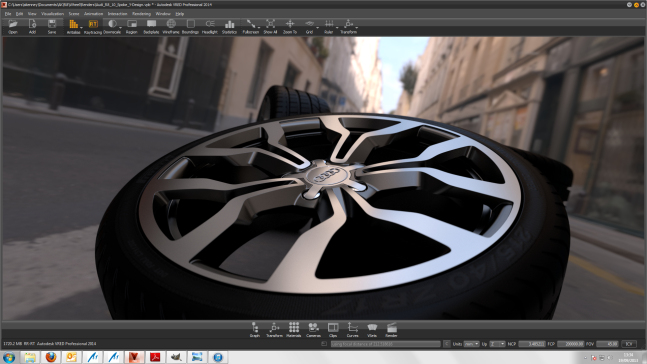Open the Fullscreen dropdown arrow
This screenshot has height=364, width=647.
pos(259,28)
